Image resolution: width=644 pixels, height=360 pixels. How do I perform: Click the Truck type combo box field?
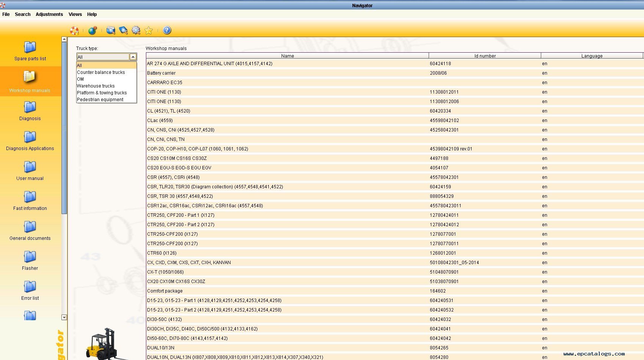(103, 57)
